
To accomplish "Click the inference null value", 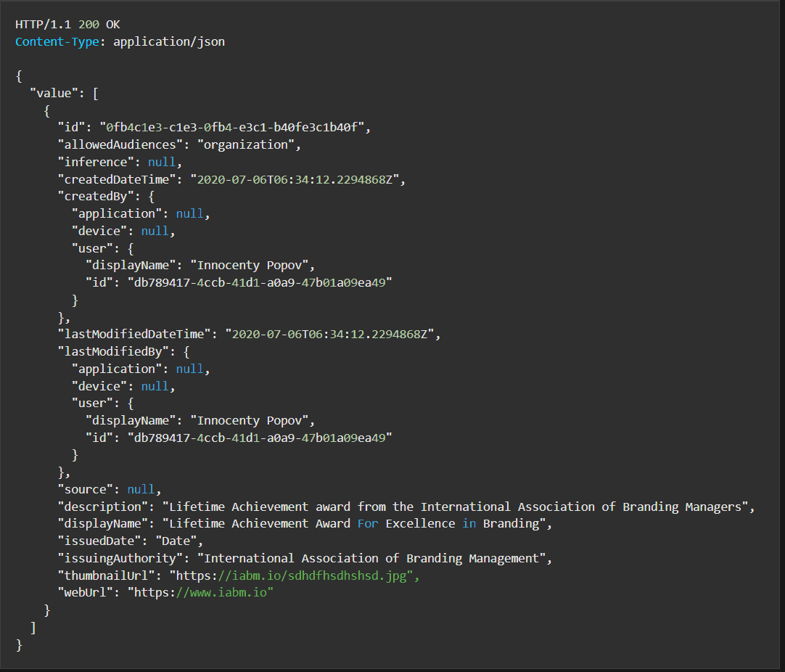I will pyautogui.click(x=162, y=163).
